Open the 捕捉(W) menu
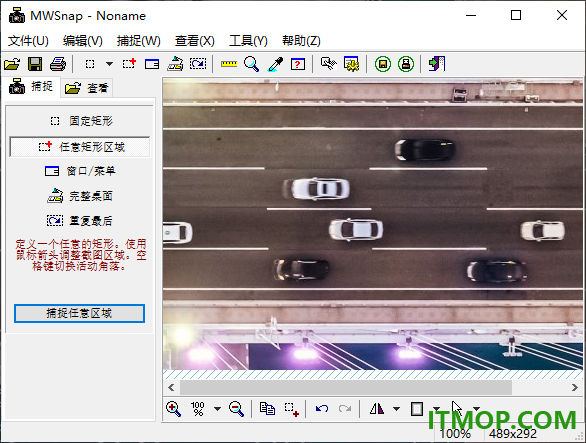The image size is (586, 443). point(139,41)
